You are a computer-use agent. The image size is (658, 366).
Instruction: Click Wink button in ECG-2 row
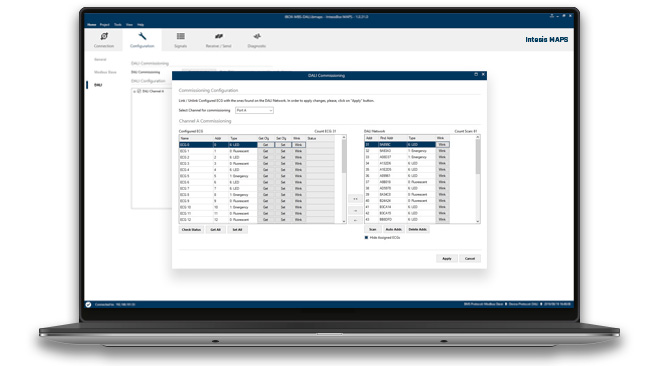pyautogui.click(x=298, y=157)
